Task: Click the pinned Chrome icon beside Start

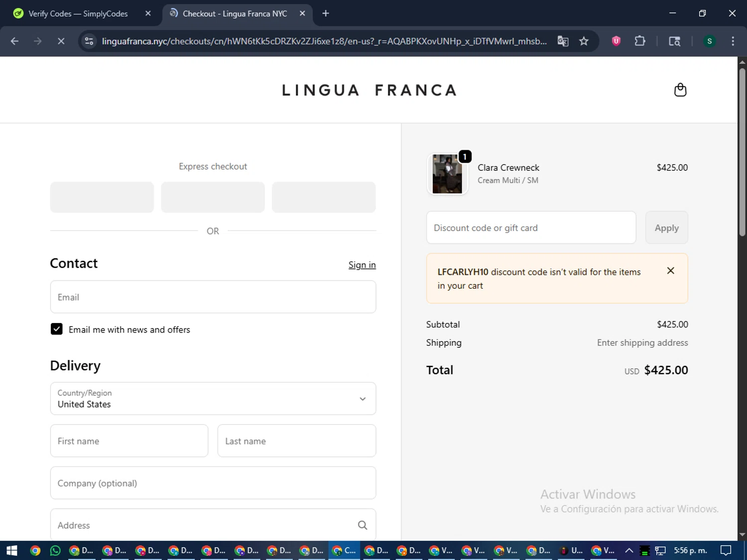Action: [35, 551]
